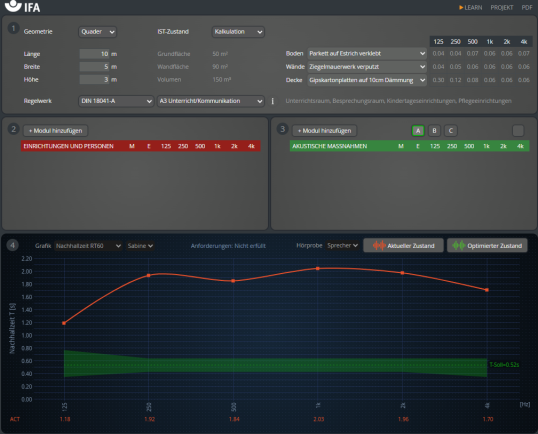Viewport: 538px width, 434px height.
Task: Click step number 4 circle
Action: click(x=13, y=245)
